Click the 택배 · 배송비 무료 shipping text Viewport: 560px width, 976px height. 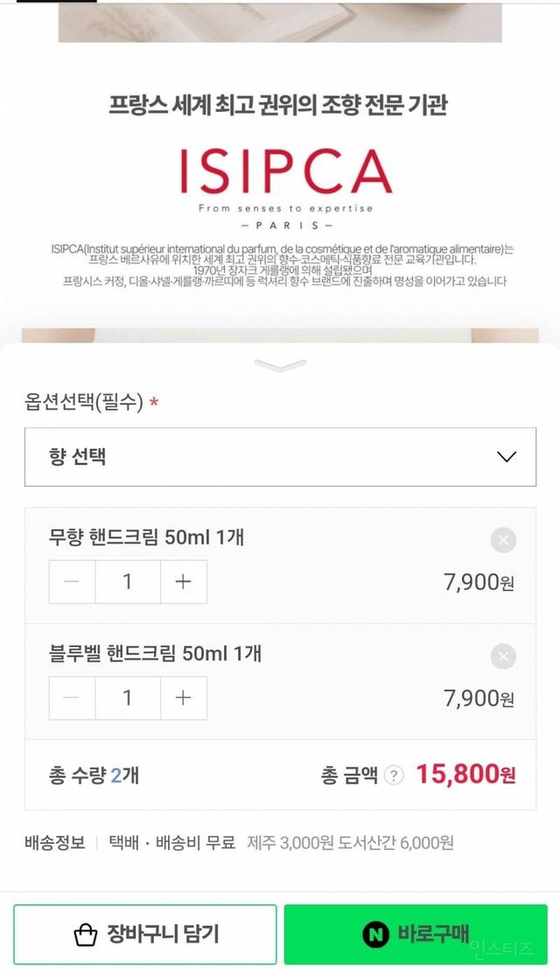coord(172,843)
